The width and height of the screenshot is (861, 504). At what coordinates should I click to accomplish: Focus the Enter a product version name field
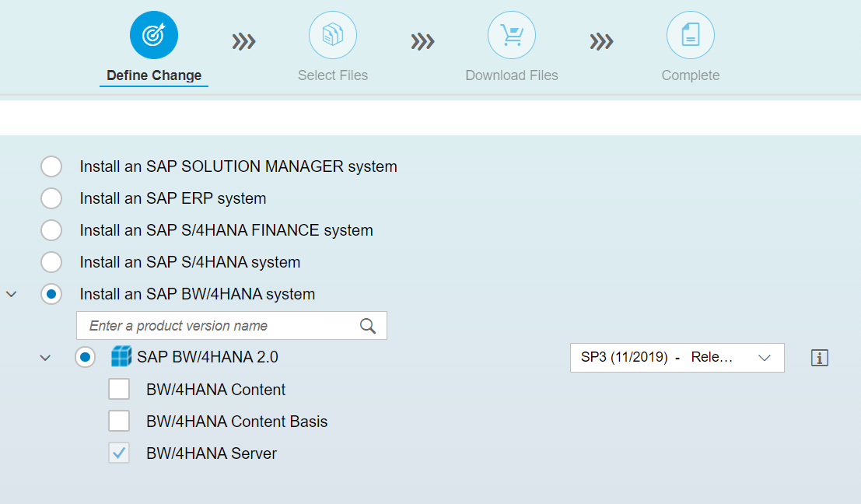click(232, 326)
